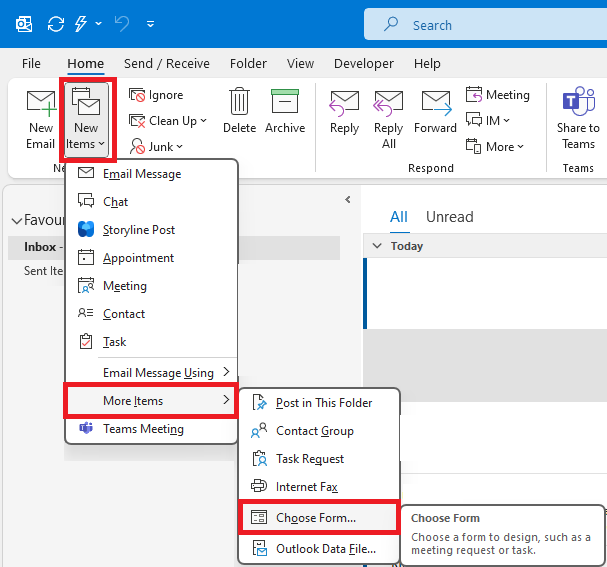Image resolution: width=607 pixels, height=567 pixels.
Task: Open the More respond options dropdown
Action: [494, 147]
